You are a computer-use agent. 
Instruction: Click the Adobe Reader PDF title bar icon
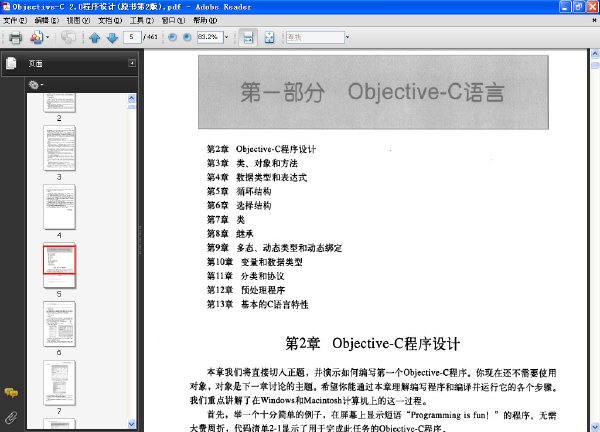[6, 7]
